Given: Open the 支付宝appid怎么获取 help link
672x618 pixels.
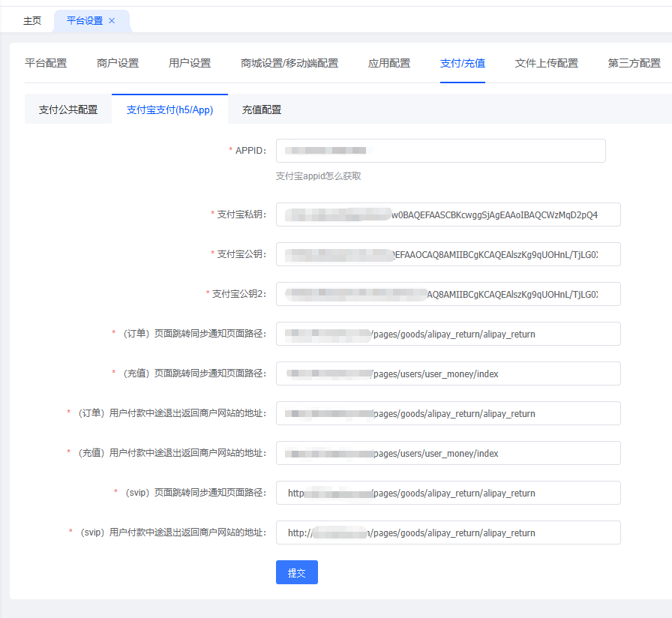Looking at the screenshot, I should [319, 176].
